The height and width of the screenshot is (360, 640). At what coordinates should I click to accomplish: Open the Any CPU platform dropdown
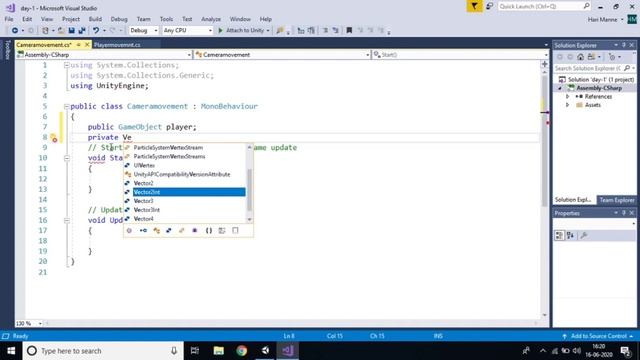187,31
